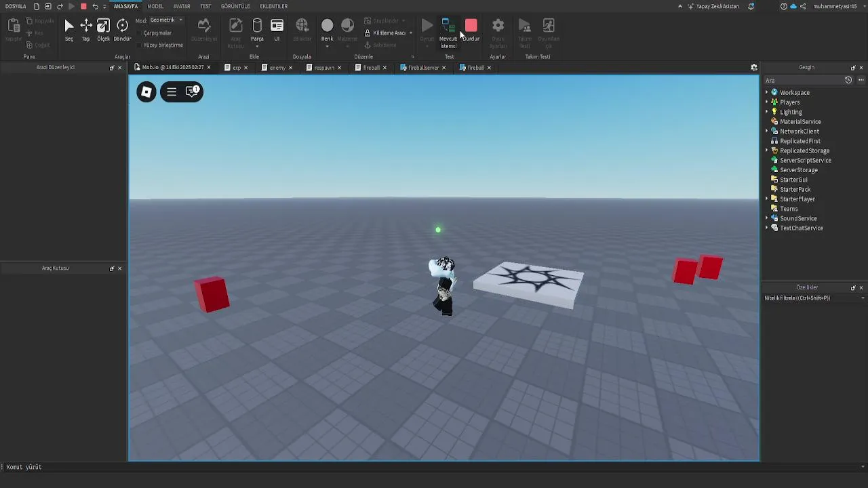Click the red stop icon in quick access bar
Viewport: 868px width, 488px height.
[x=83, y=6]
